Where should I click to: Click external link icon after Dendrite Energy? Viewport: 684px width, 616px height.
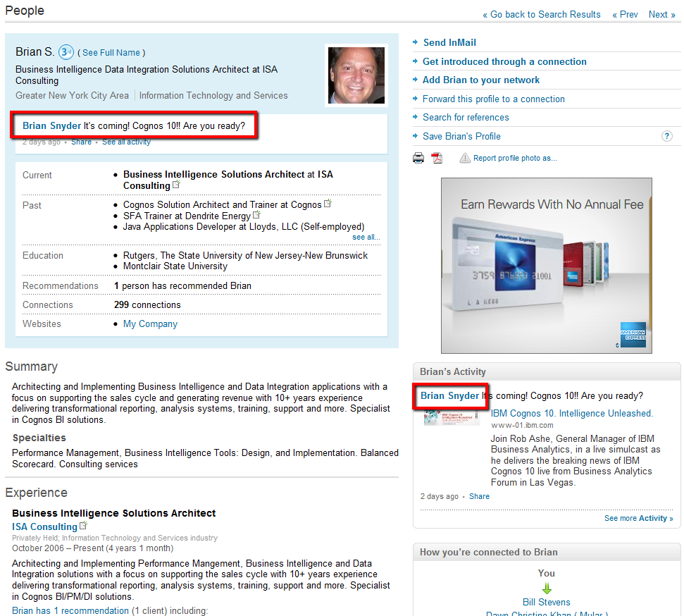point(257,215)
